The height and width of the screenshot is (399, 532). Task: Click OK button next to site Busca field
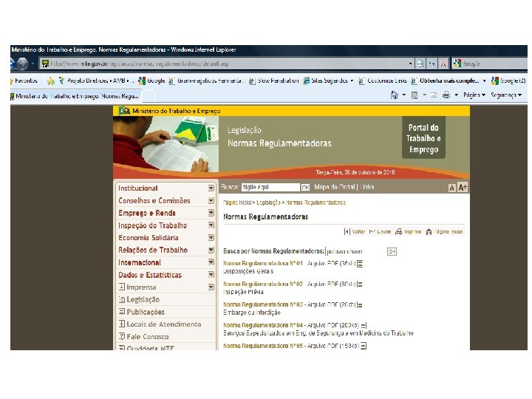[305, 187]
